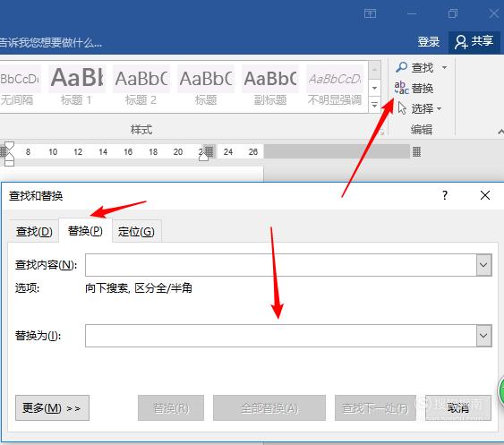Click the dialog help question mark

click(445, 195)
